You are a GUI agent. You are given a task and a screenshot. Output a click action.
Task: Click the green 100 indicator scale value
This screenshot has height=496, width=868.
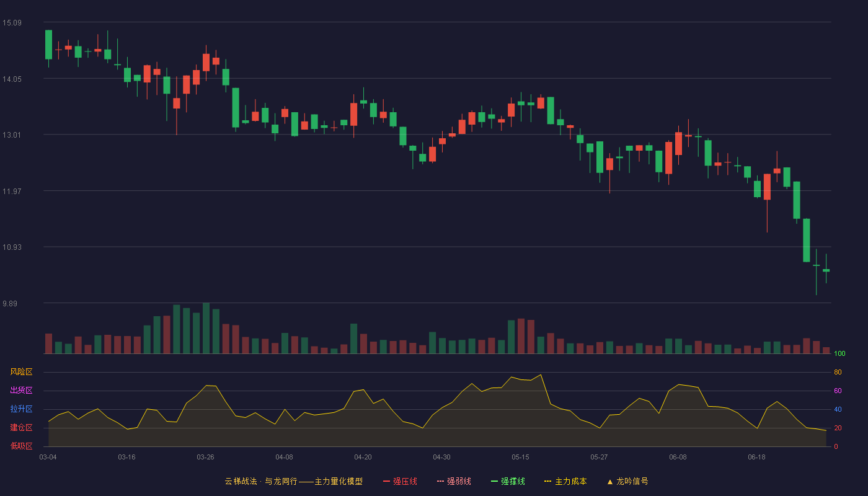point(839,354)
